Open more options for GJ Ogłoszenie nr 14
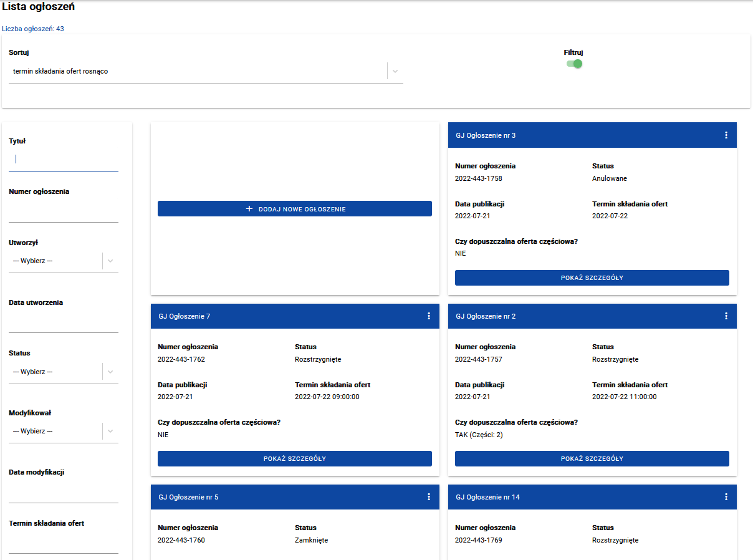The image size is (753, 560). pos(726,497)
